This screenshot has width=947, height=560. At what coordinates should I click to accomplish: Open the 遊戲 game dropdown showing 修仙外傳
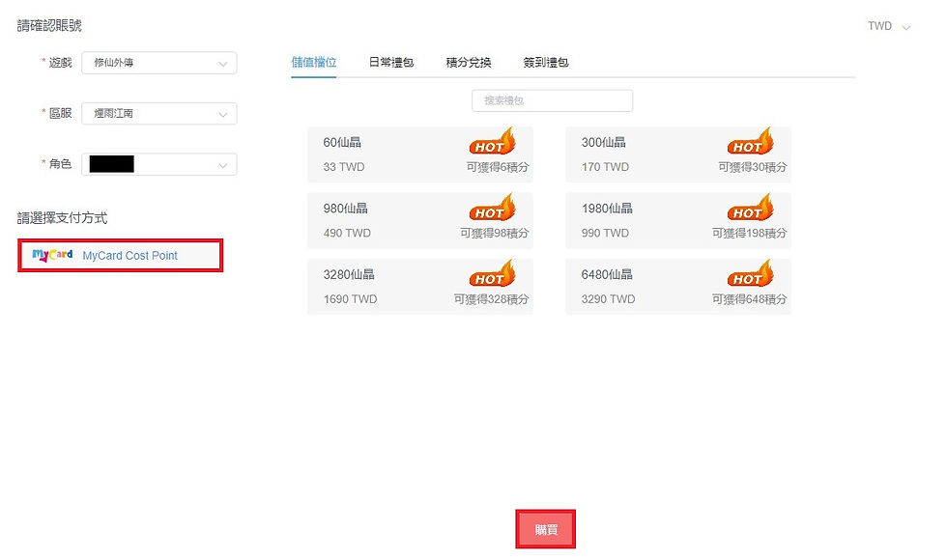tap(158, 63)
